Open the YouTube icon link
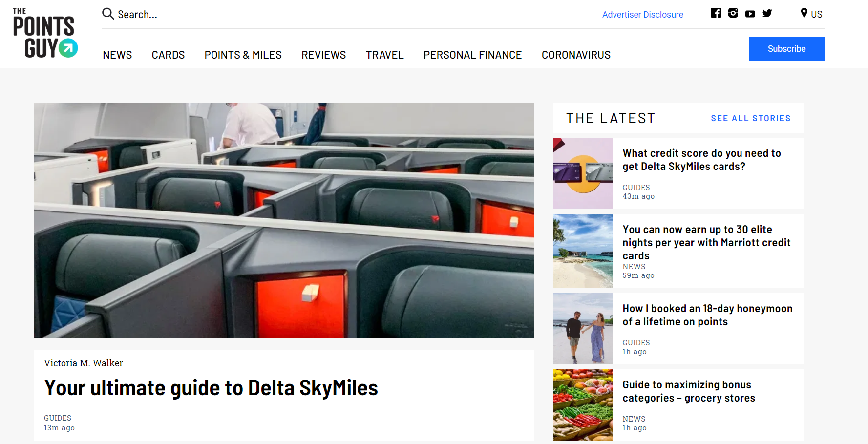868x444 pixels. pyautogui.click(x=750, y=14)
